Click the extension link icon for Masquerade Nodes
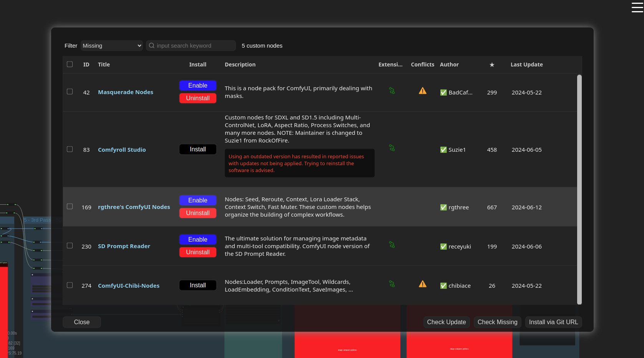 pyautogui.click(x=392, y=91)
